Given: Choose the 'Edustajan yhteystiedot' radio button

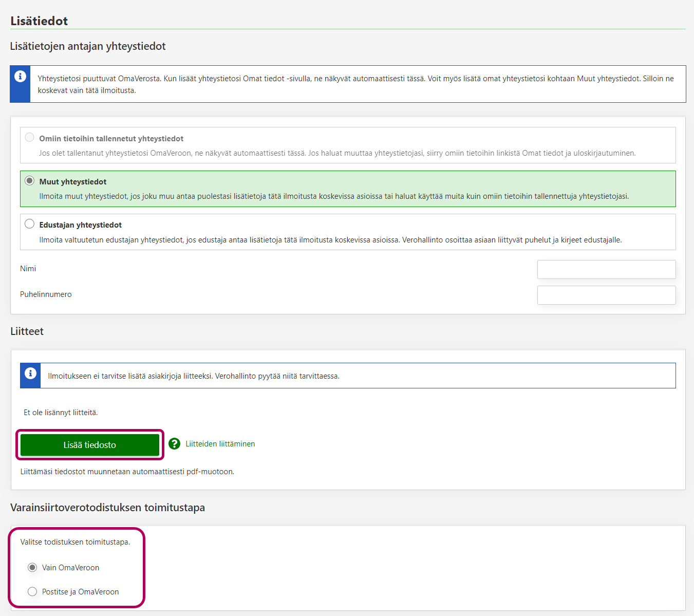Looking at the screenshot, I should click(x=30, y=224).
